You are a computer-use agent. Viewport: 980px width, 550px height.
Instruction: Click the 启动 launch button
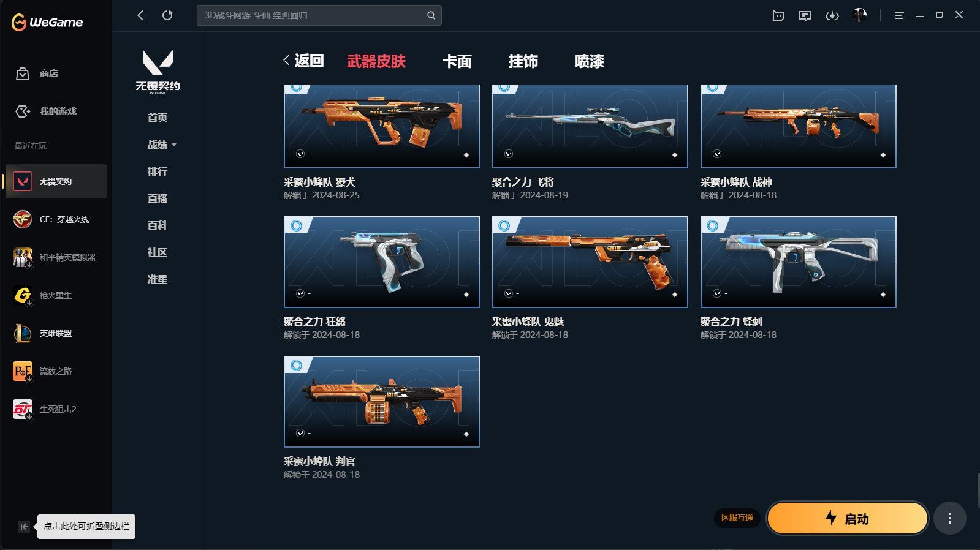847,519
